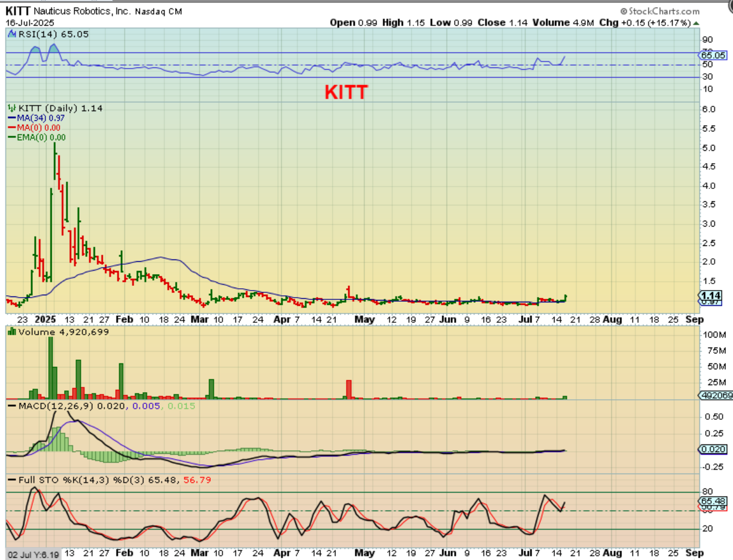Click the 65.48 stochastic value tag on right axis
The width and height of the screenshot is (733, 560).
coord(713,501)
